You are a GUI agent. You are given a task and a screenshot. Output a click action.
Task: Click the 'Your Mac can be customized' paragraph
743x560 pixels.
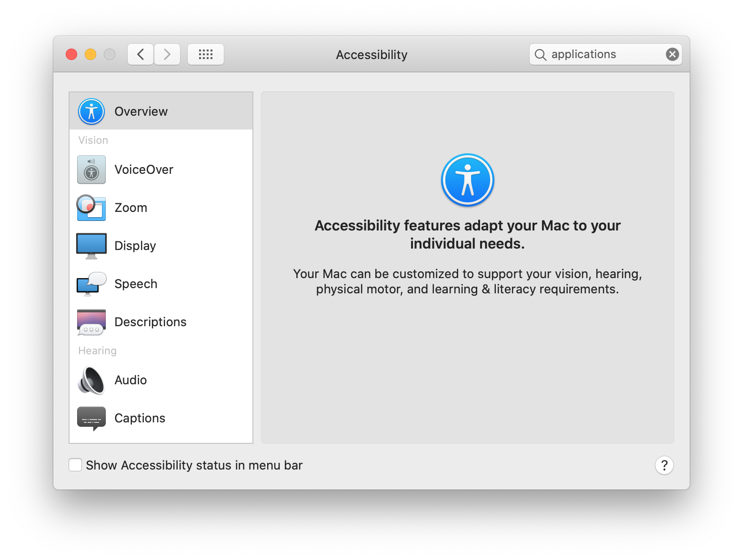click(468, 281)
